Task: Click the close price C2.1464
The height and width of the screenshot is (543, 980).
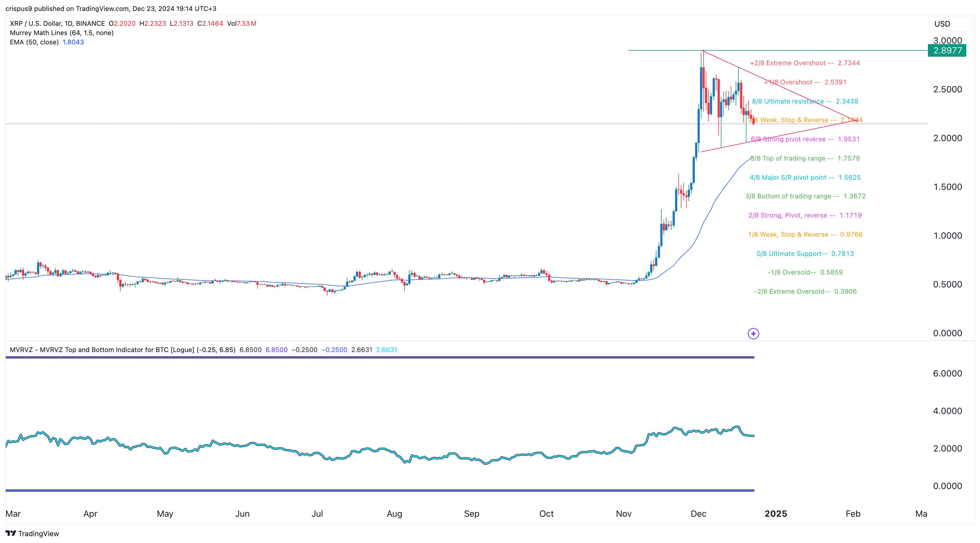Action: [x=210, y=24]
